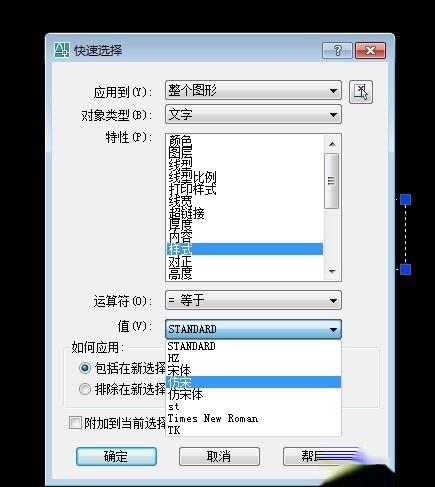Toggle 附加到当前选择 checkbox
435x487 pixels.
[75, 423]
